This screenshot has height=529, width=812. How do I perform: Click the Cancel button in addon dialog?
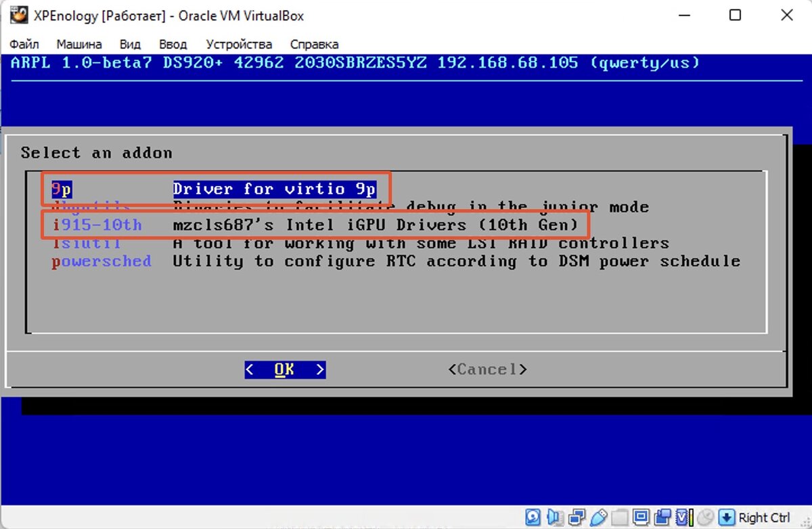pos(487,369)
